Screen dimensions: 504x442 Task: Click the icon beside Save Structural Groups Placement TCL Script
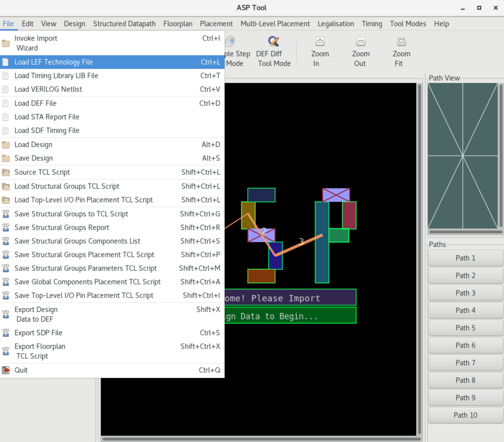[x=6, y=254]
